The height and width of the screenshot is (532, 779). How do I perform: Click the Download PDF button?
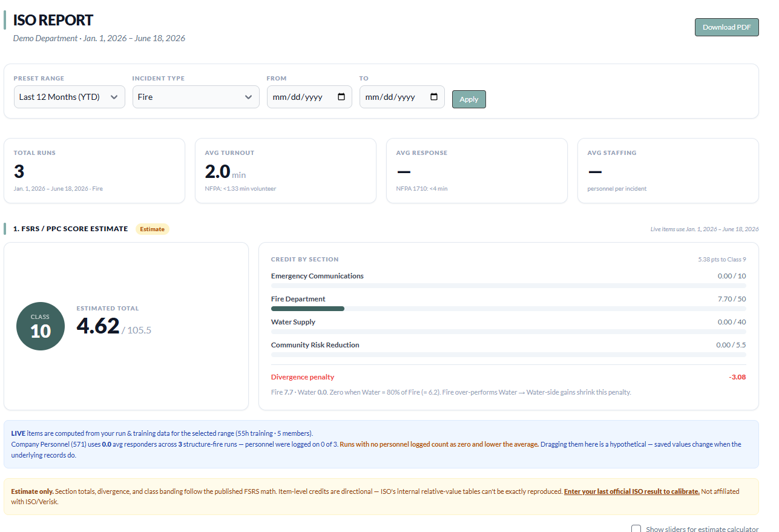(x=726, y=27)
